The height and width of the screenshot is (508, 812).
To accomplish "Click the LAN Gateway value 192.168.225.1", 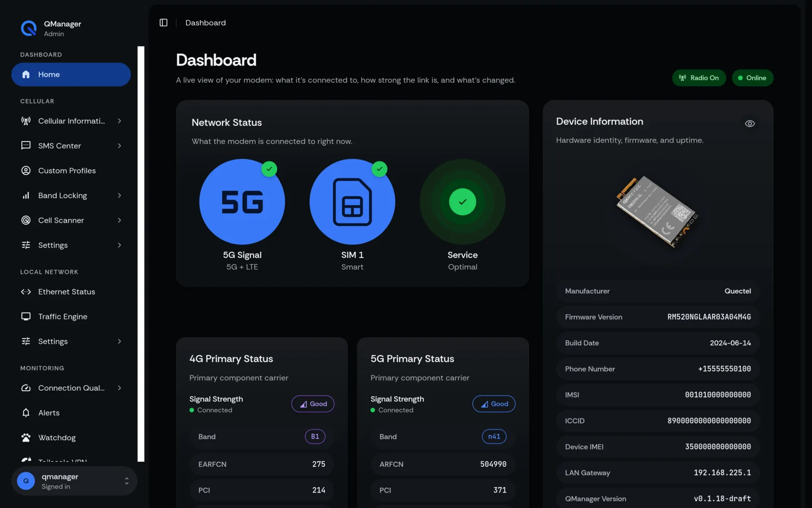I will click(x=722, y=473).
